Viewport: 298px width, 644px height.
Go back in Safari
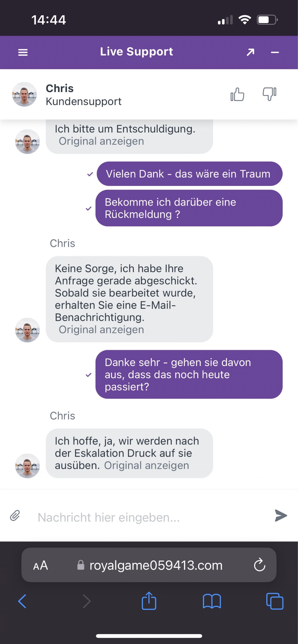coord(22,601)
